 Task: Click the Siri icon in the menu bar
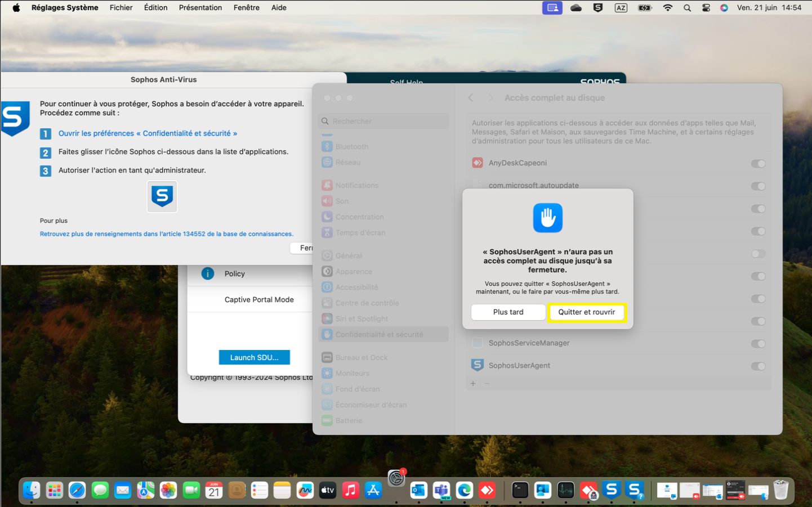(x=724, y=8)
